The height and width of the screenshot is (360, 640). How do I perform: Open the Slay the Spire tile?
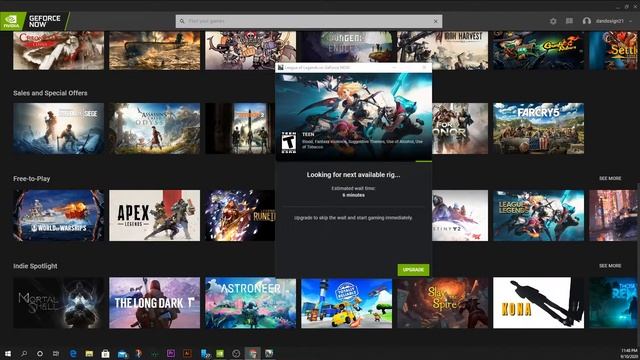(x=442, y=303)
